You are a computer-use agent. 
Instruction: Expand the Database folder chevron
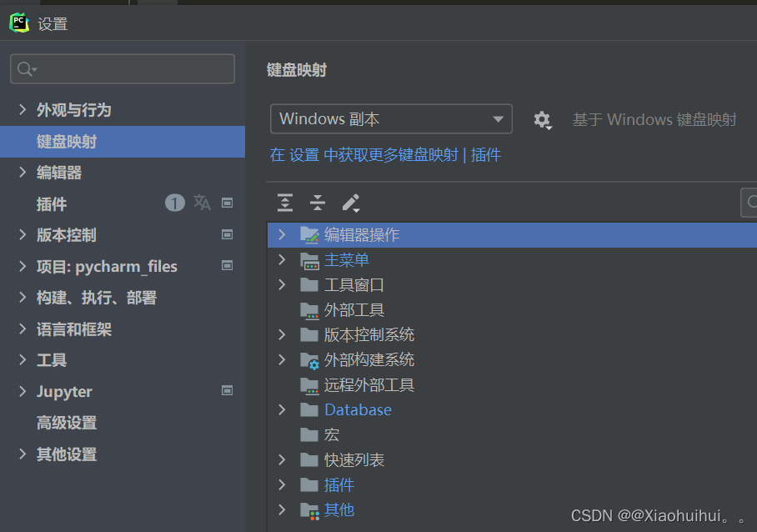281,409
